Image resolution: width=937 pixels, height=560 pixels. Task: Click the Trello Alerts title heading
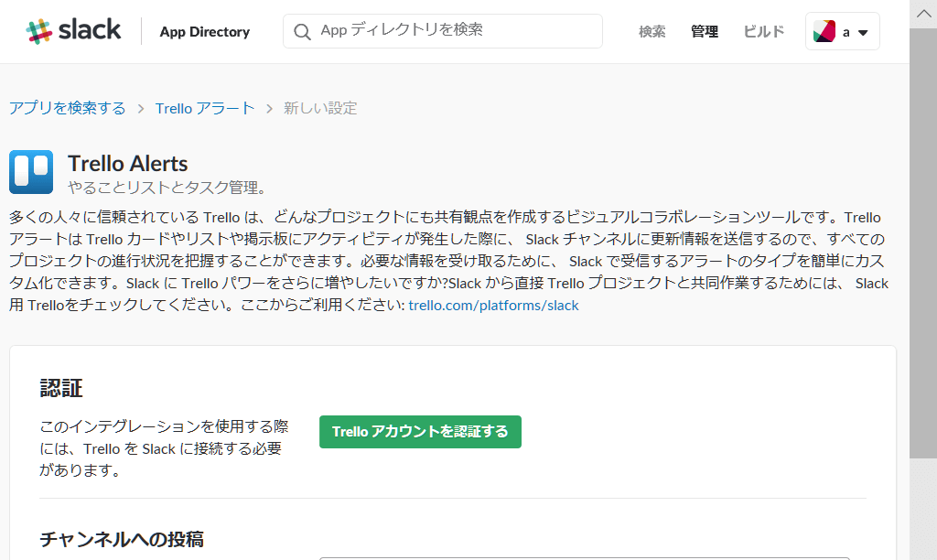(x=128, y=164)
